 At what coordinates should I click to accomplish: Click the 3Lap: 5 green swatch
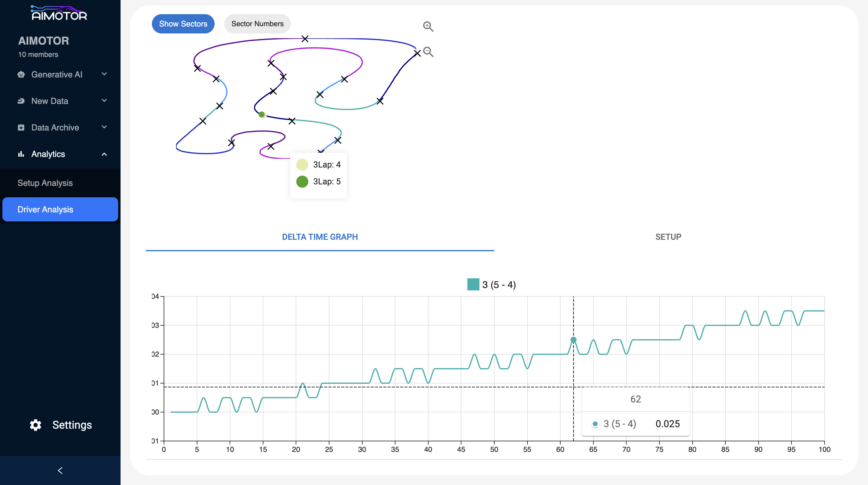(x=302, y=182)
